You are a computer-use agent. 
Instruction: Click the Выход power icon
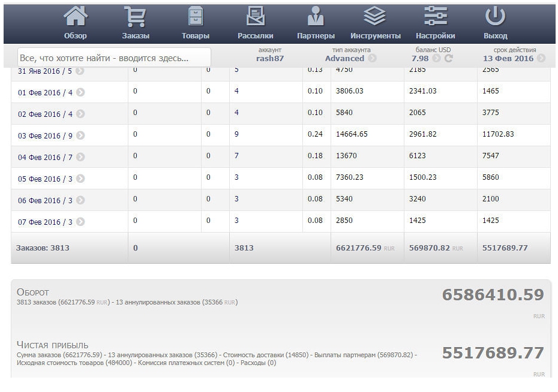click(x=495, y=17)
